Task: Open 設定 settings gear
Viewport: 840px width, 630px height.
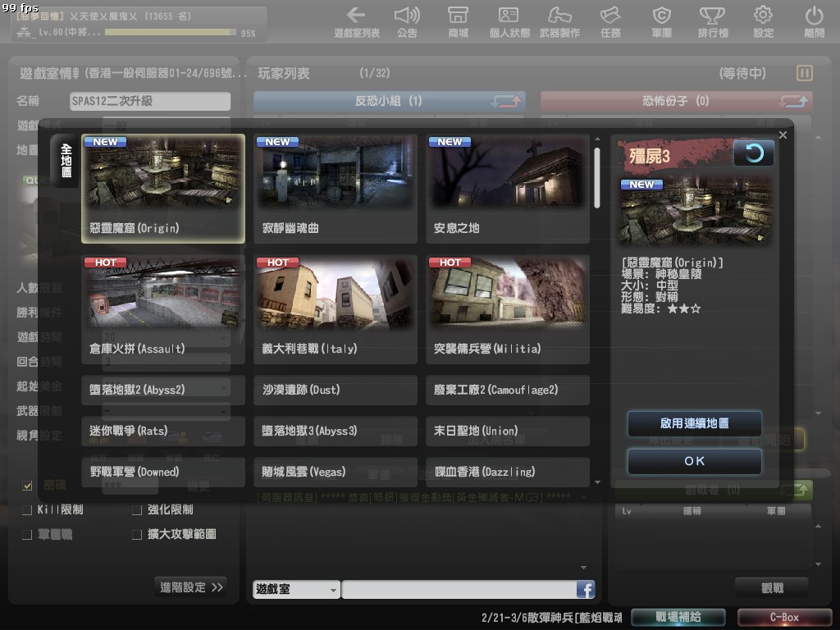Action: [764, 22]
